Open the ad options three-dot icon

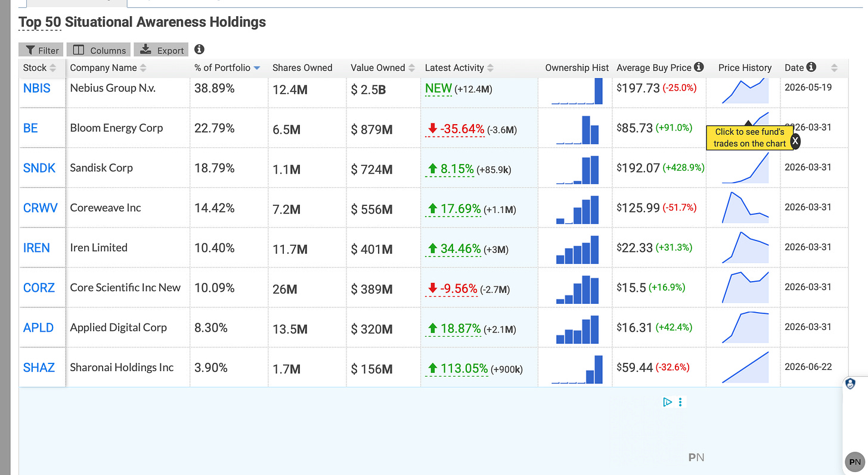[680, 402]
